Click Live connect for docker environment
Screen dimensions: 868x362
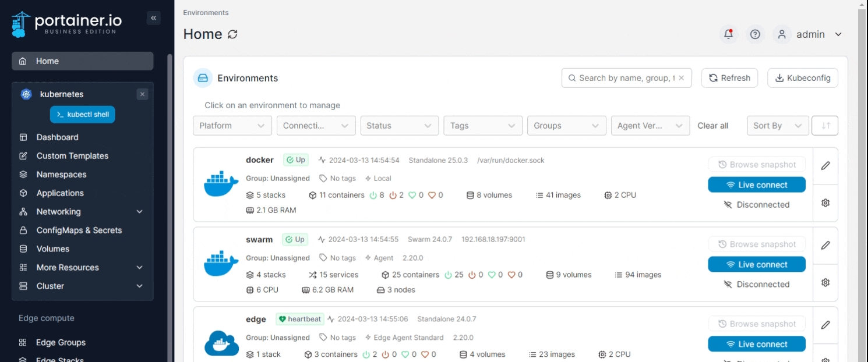(756, 185)
